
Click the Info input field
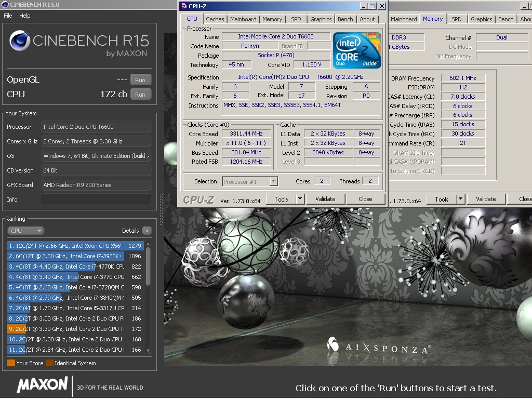pyautogui.click(x=96, y=199)
